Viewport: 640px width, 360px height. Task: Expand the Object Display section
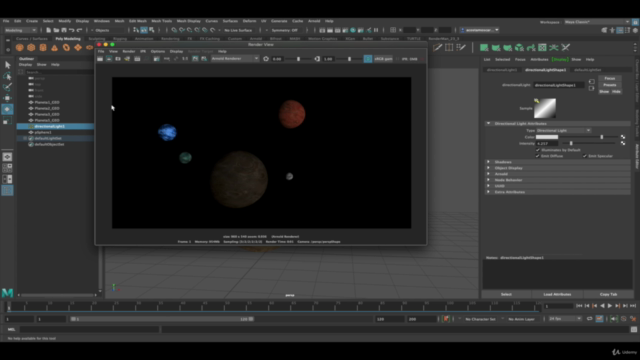[x=488, y=168]
